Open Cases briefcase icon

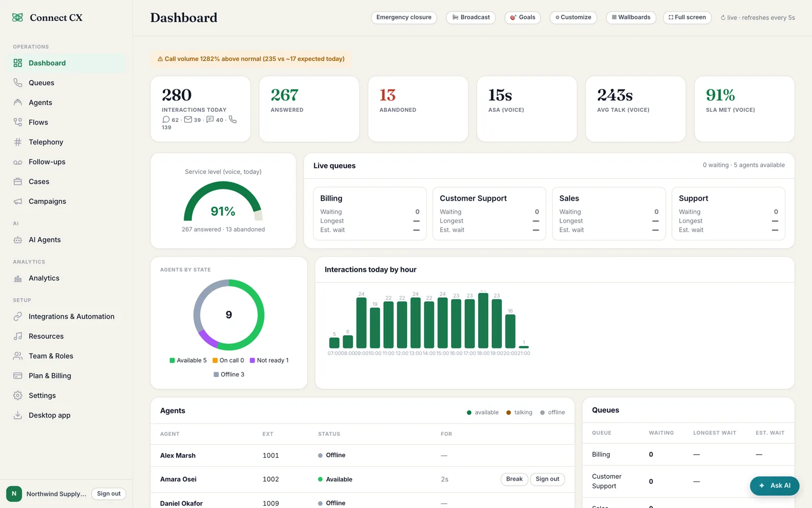tap(18, 182)
